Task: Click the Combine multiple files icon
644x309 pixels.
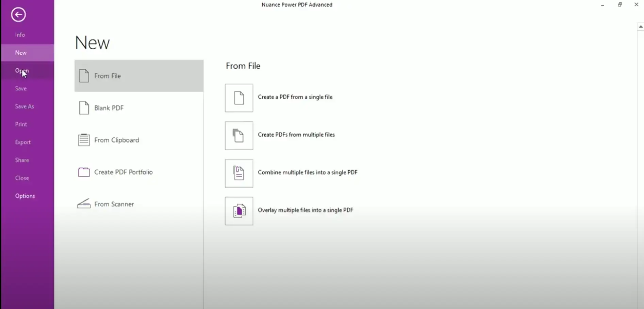Action: coord(239,173)
